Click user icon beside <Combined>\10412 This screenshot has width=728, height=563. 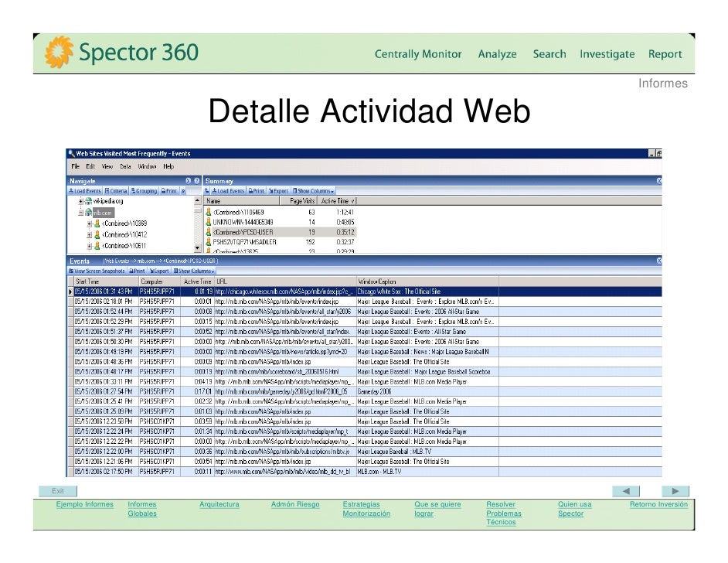tap(97, 234)
